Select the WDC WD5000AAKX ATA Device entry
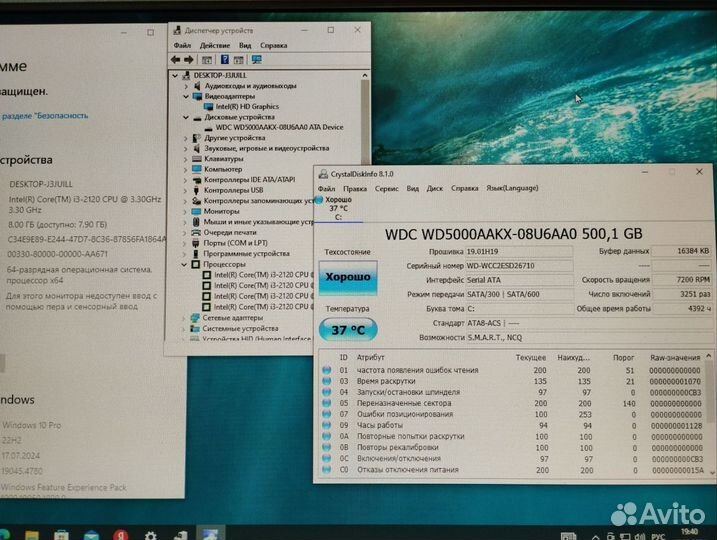Screen dimensions: 717x540 point(279,127)
